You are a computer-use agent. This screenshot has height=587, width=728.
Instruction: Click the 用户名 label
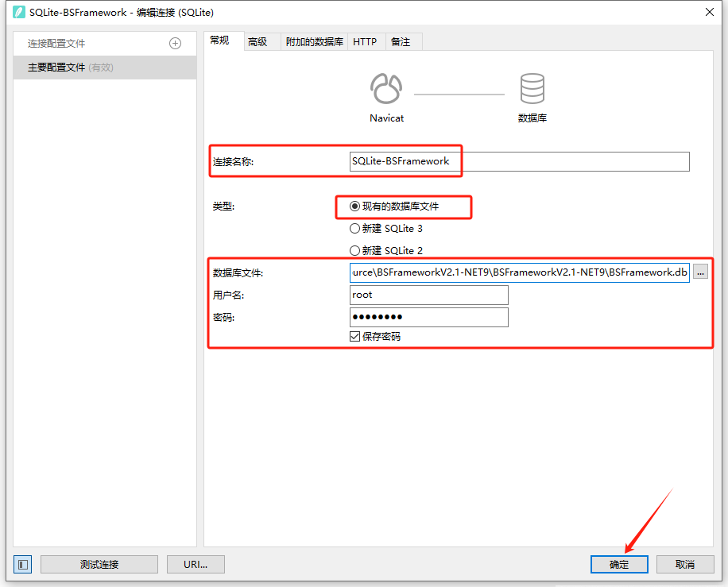tap(228, 295)
